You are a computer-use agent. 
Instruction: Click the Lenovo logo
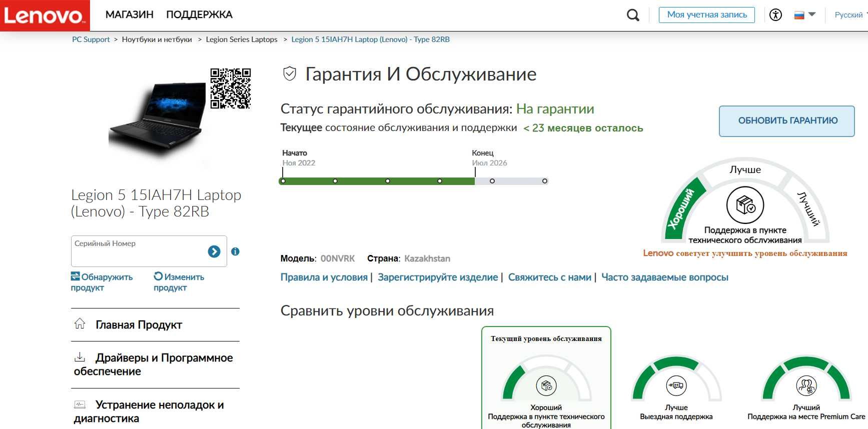click(45, 15)
